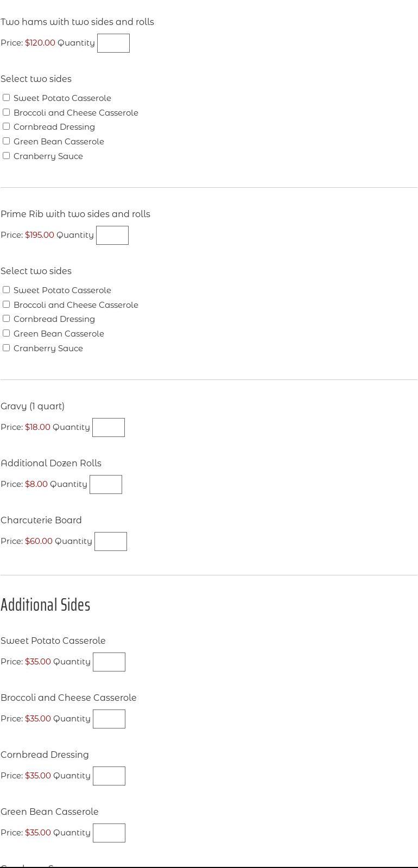Click the Two hams quantity field
The width and height of the screenshot is (418, 868).
click(x=113, y=43)
